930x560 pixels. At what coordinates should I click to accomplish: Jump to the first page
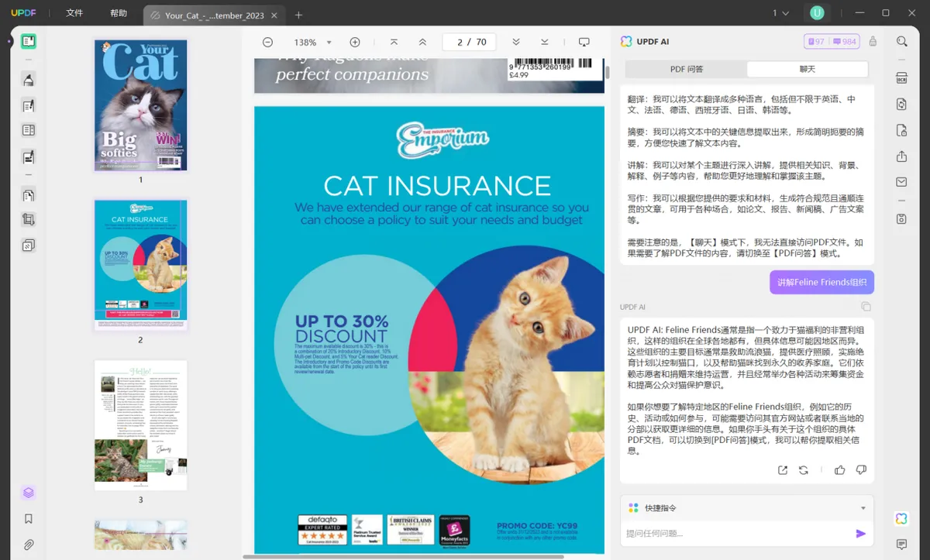tap(394, 42)
